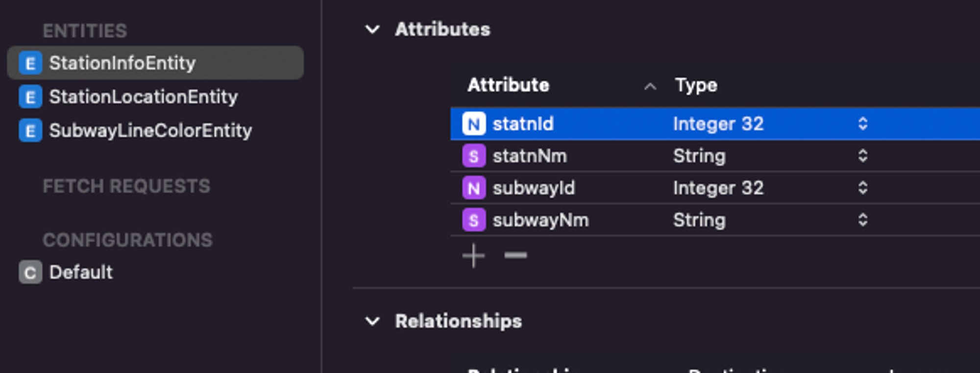Click the ENTITIES section heading
The width and height of the screenshot is (980, 373).
(x=85, y=31)
